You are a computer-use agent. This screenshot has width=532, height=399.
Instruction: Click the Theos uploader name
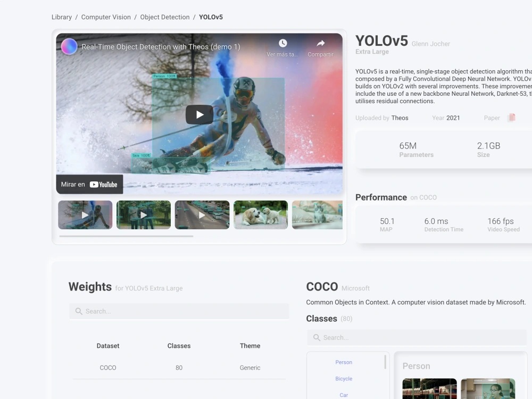coord(400,118)
